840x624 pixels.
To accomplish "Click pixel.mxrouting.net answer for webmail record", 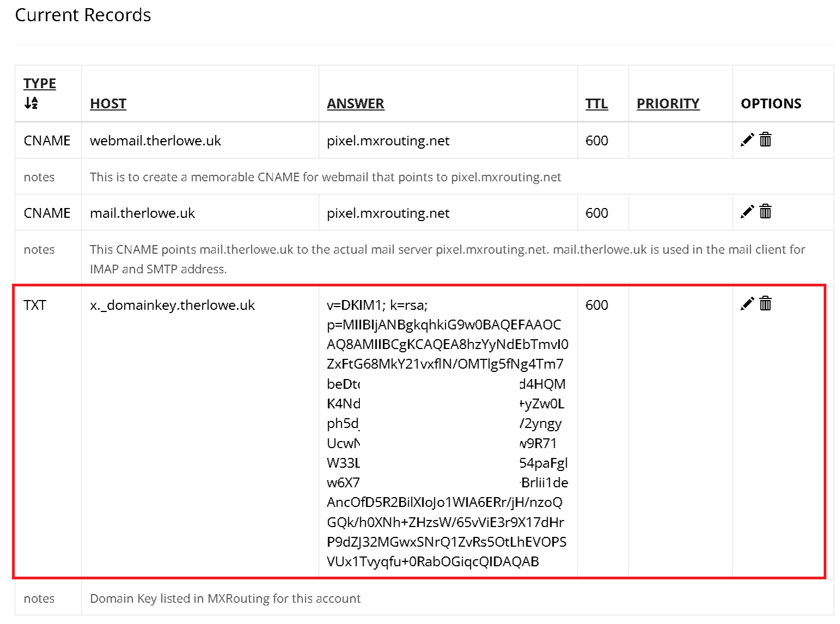I will pos(388,140).
